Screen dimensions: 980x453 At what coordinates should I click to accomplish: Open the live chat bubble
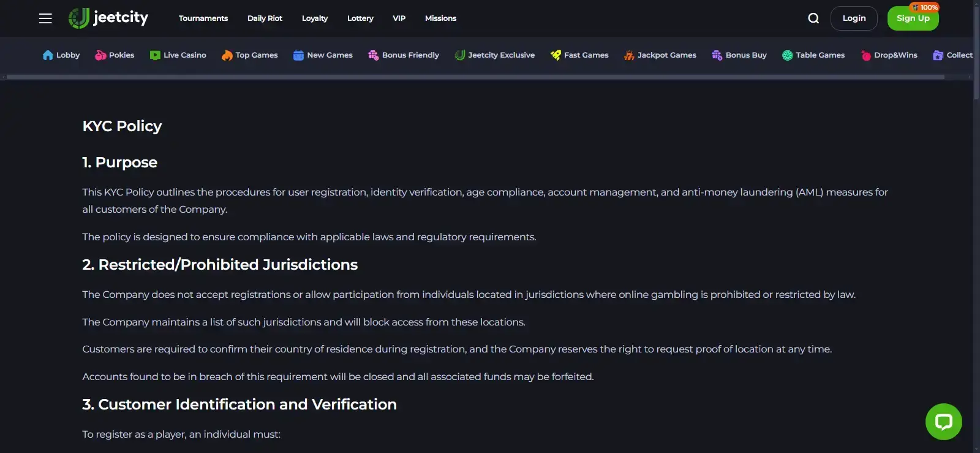(x=943, y=421)
